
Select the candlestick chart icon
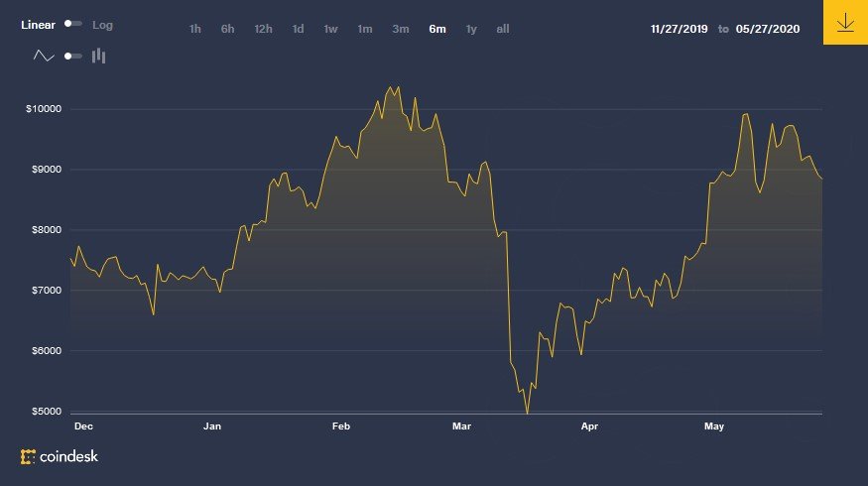tap(98, 56)
